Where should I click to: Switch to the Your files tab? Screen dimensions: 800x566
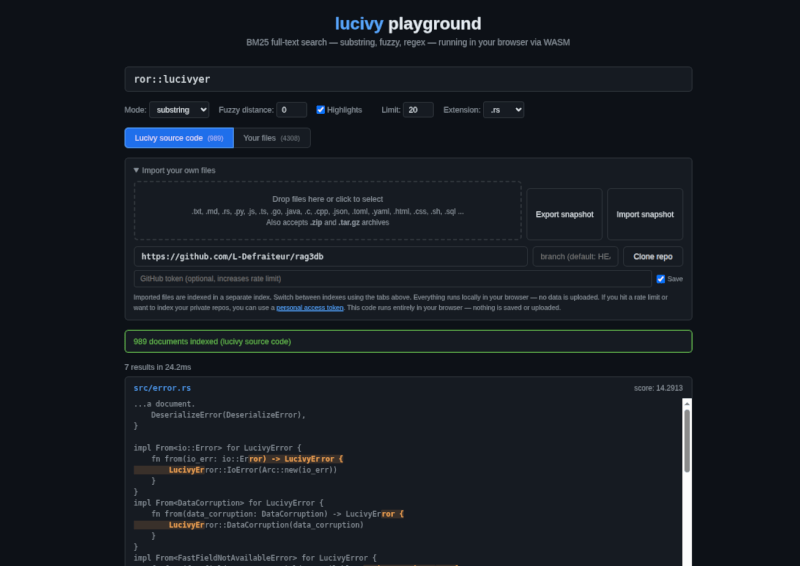(272, 138)
